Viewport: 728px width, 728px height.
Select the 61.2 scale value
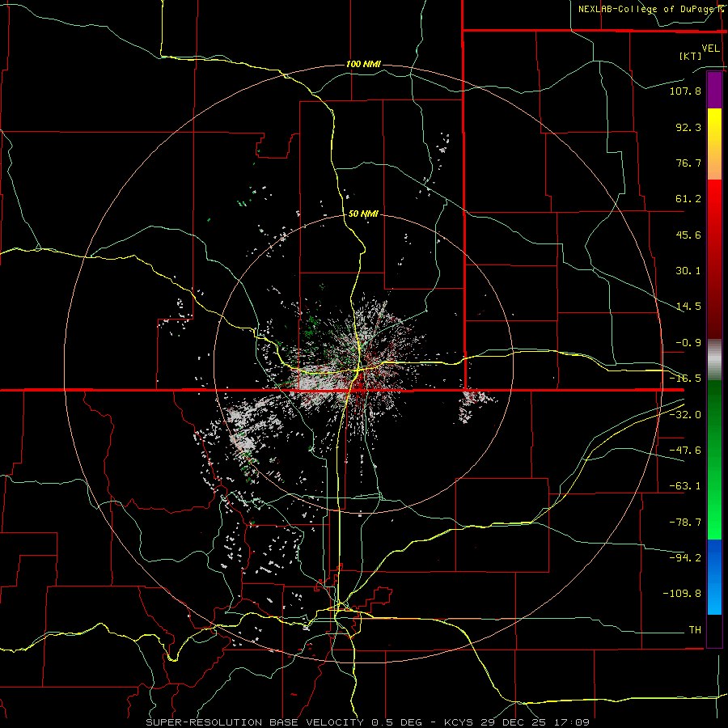pyautogui.click(x=688, y=199)
